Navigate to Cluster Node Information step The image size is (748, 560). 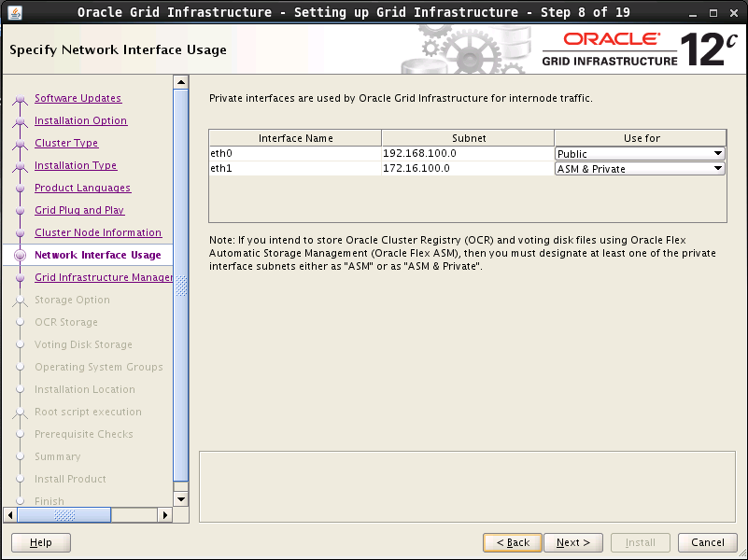click(98, 232)
